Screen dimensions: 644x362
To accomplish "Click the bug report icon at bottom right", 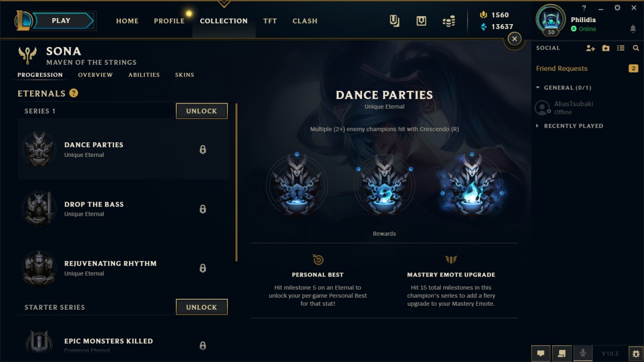I will 636,353.
